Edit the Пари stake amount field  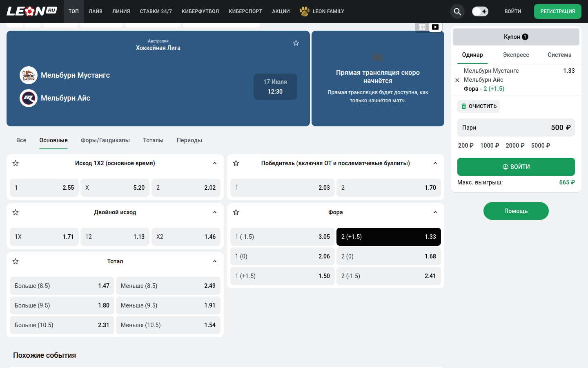(x=516, y=128)
